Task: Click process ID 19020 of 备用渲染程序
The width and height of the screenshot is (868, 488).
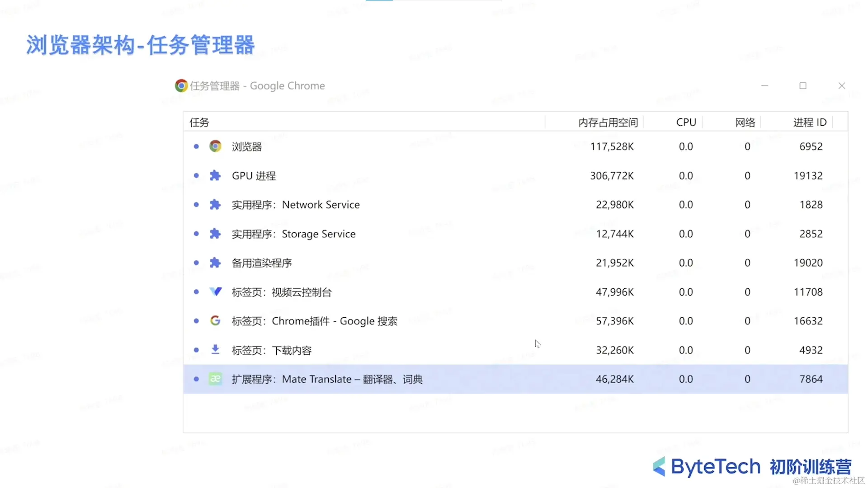Action: pos(808,263)
